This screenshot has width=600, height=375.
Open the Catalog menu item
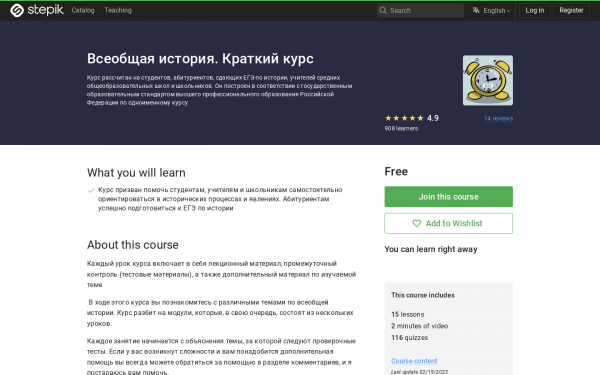coord(83,10)
